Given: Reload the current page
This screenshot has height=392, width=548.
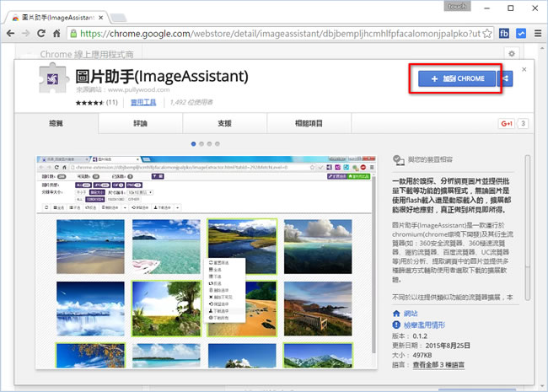Looking at the screenshot, I should click(x=41, y=34).
